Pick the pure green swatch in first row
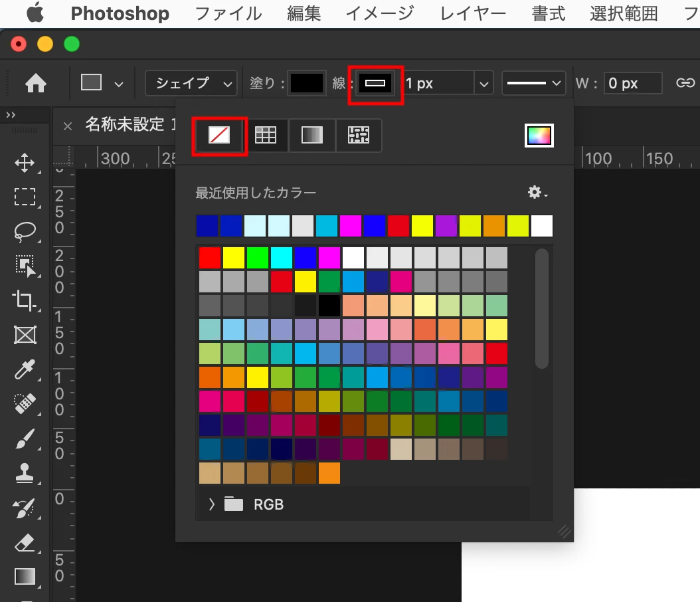This screenshot has height=602, width=700. click(x=258, y=258)
